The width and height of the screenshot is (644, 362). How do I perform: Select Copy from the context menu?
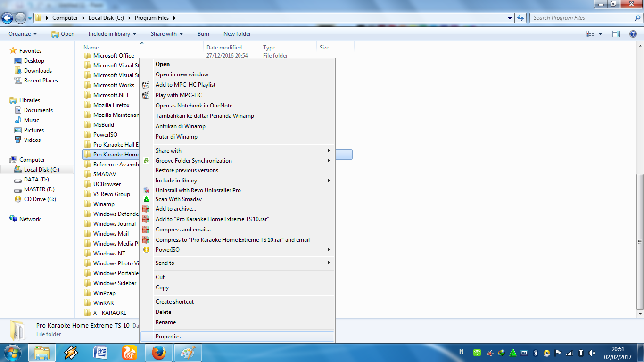(x=237, y=288)
